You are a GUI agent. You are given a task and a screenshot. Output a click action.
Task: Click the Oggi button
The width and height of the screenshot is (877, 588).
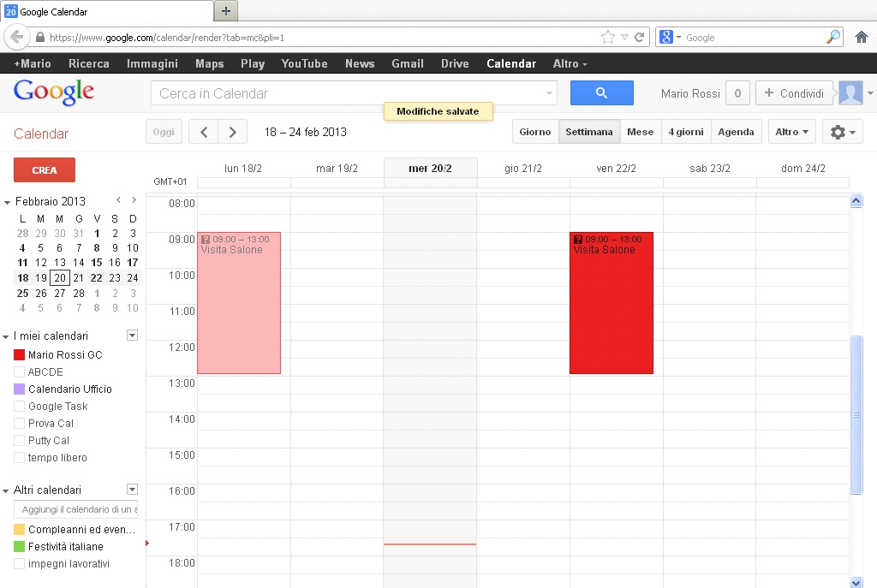[164, 132]
